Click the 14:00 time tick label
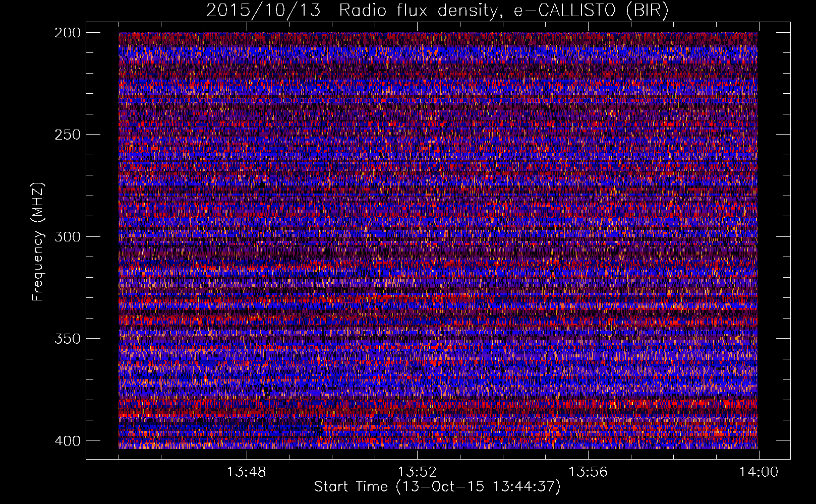 click(759, 472)
